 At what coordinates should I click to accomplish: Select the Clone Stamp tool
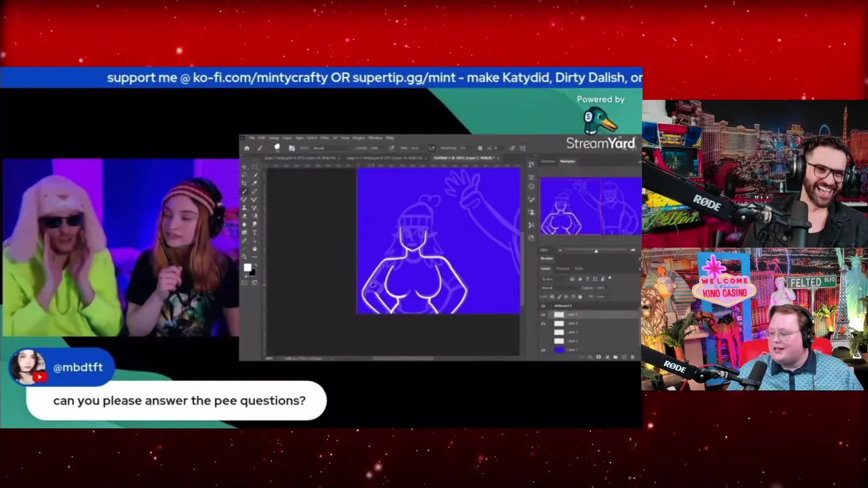click(x=244, y=208)
